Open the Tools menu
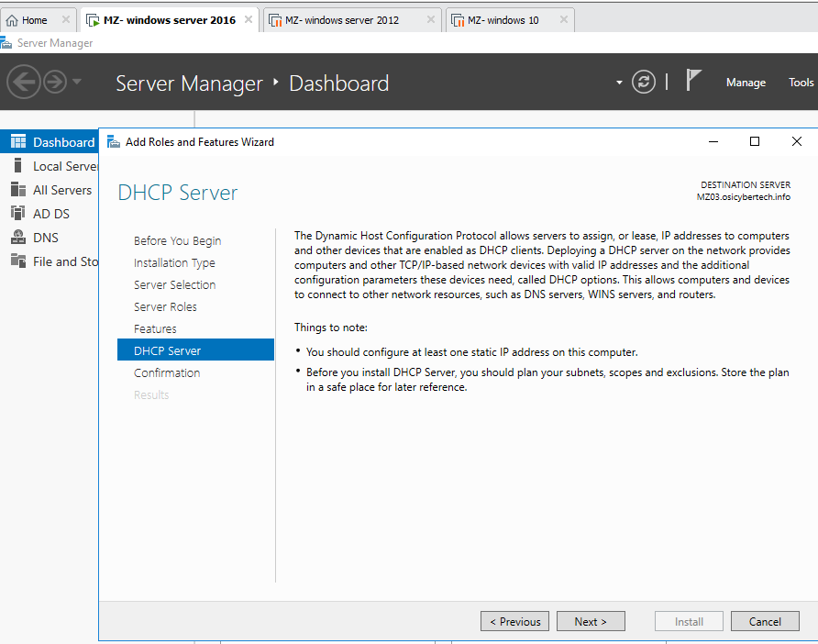Image resolution: width=818 pixels, height=644 pixels. coord(801,83)
